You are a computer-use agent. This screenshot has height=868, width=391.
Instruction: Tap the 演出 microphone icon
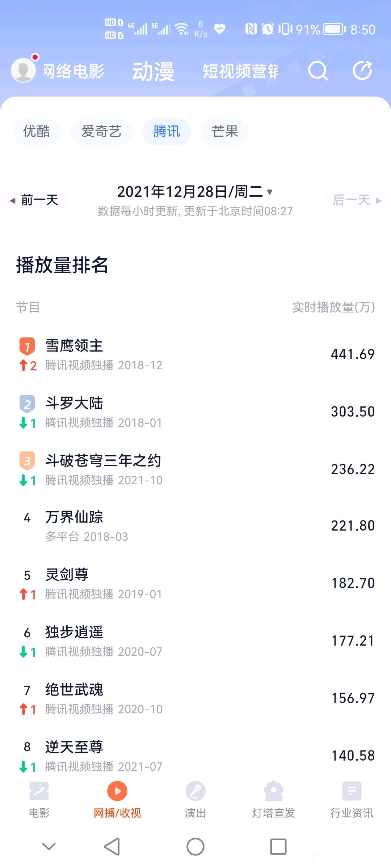(195, 791)
